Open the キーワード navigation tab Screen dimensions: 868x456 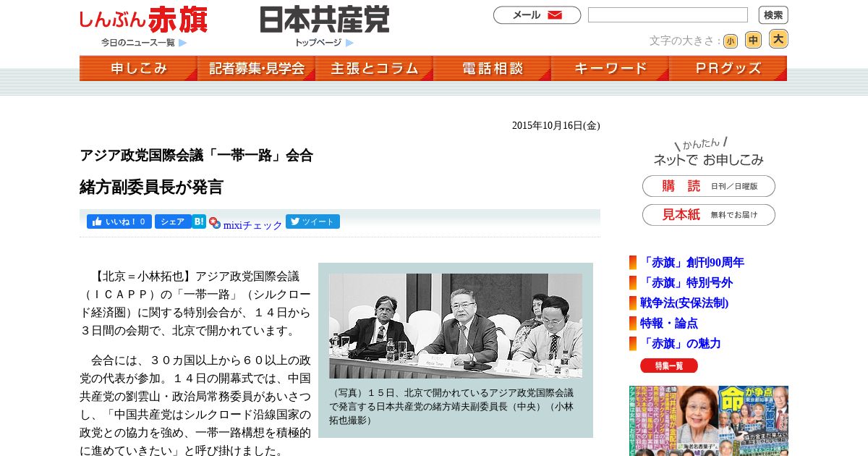(x=610, y=69)
